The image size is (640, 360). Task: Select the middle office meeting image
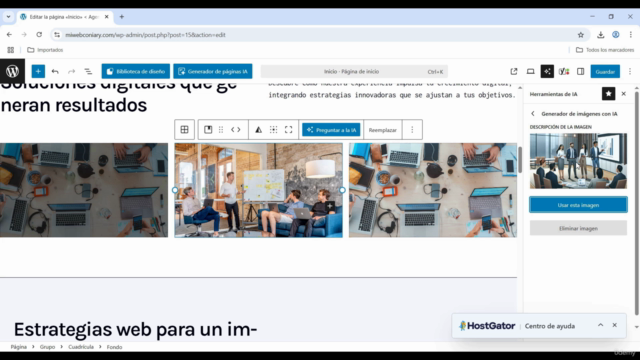(258, 190)
